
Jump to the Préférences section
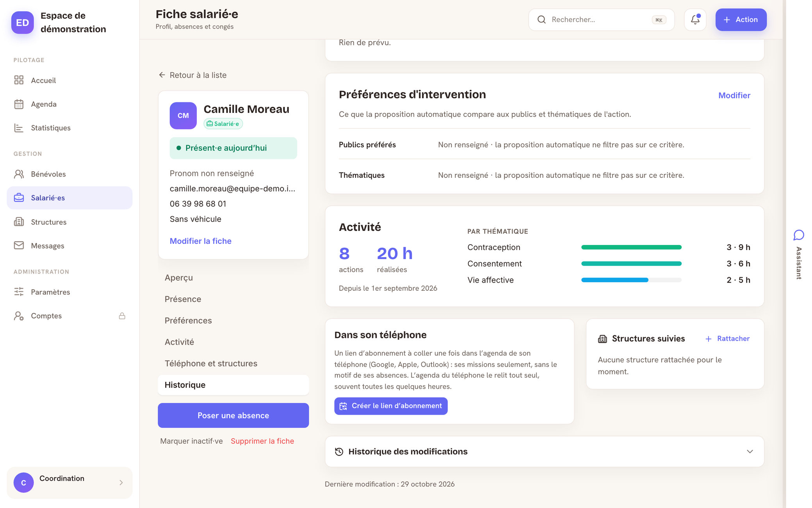(233, 320)
